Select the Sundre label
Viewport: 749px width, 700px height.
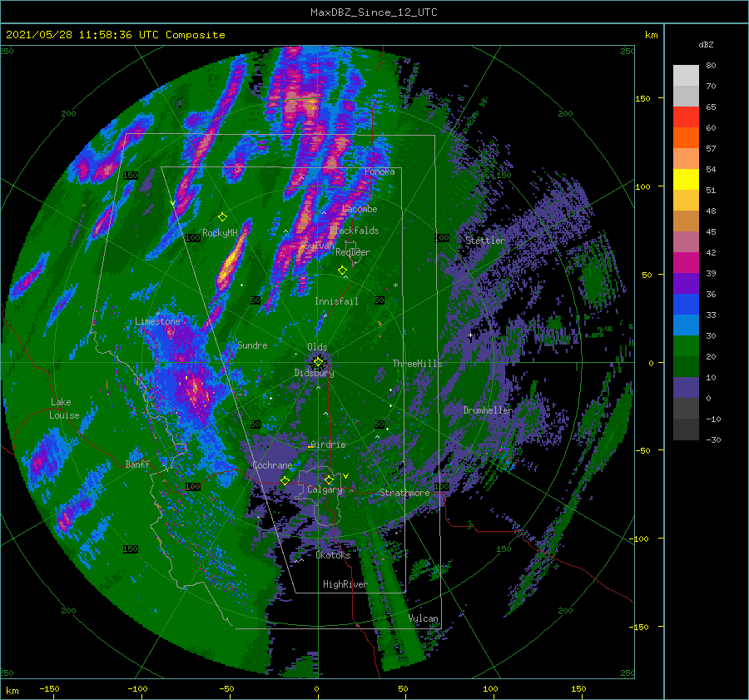252,345
